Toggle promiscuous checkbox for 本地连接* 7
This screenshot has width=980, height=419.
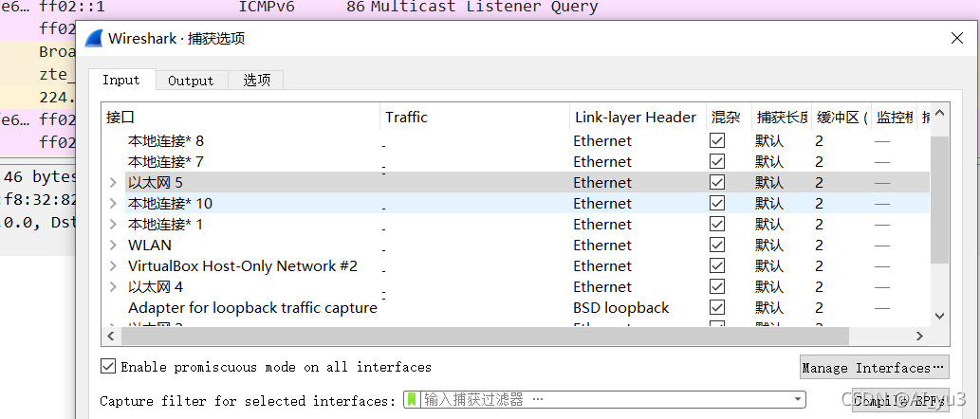[717, 161]
